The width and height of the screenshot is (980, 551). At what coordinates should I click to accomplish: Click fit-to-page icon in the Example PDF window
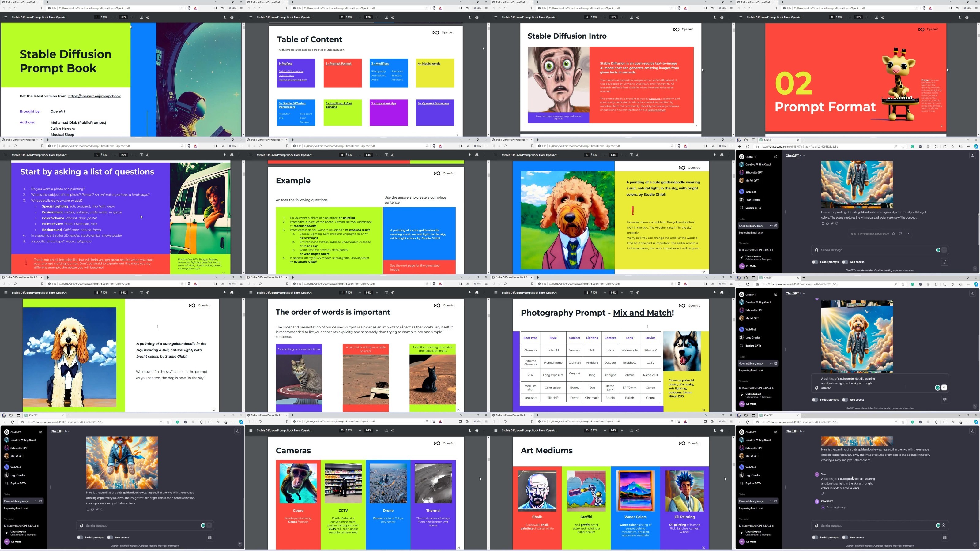tap(386, 155)
